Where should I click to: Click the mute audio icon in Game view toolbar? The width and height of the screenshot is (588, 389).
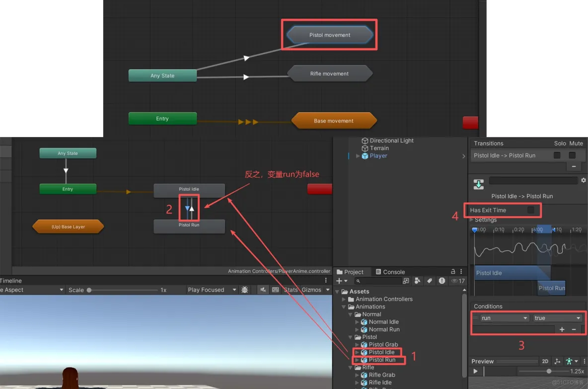tap(263, 290)
